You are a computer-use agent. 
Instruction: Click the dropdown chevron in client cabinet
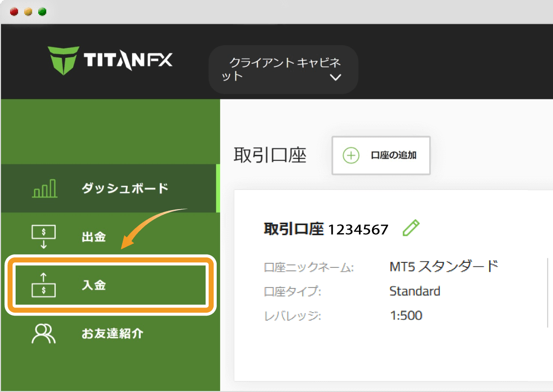point(335,77)
